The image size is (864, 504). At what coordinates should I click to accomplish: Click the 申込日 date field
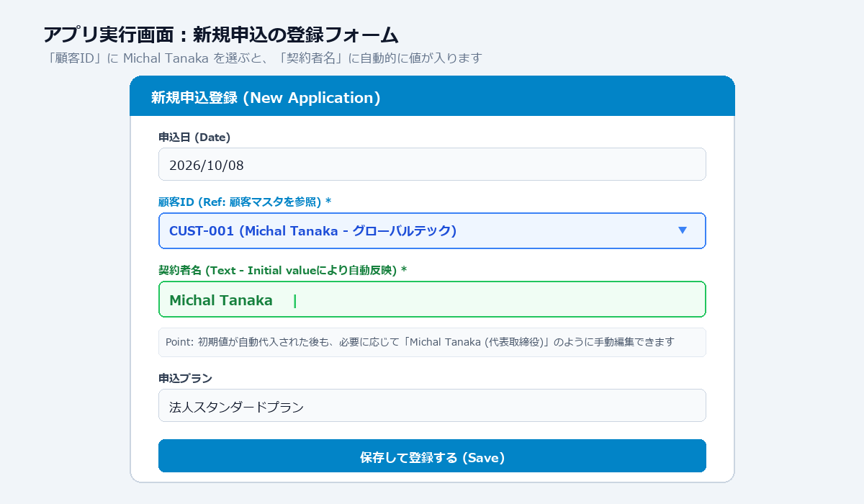coord(432,164)
